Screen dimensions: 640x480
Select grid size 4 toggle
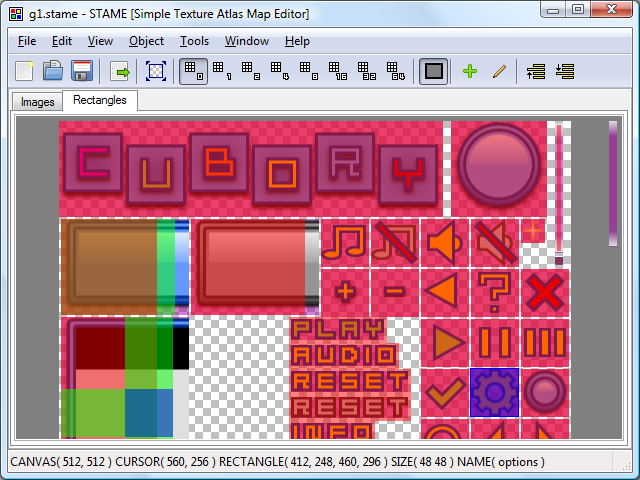coord(280,71)
